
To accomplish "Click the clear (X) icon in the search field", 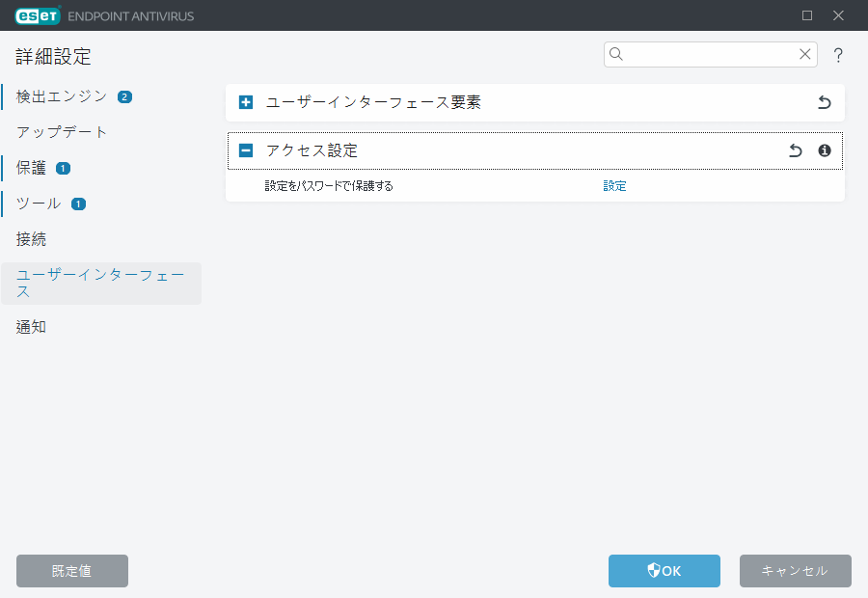I will coord(804,54).
